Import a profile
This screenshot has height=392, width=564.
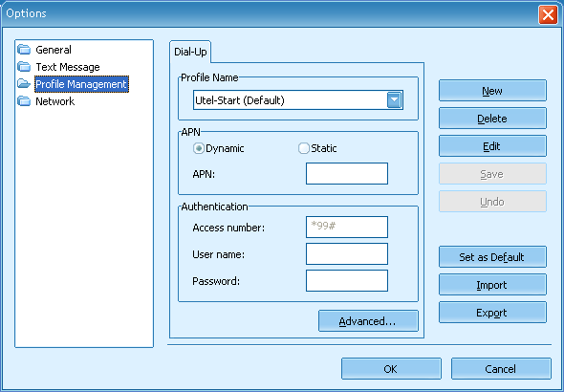pyautogui.click(x=492, y=285)
